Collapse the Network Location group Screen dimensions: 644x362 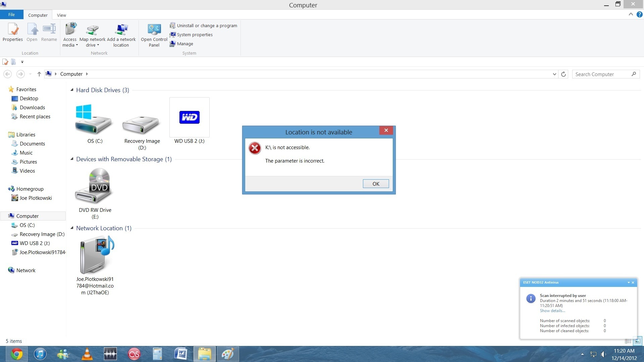tap(72, 228)
